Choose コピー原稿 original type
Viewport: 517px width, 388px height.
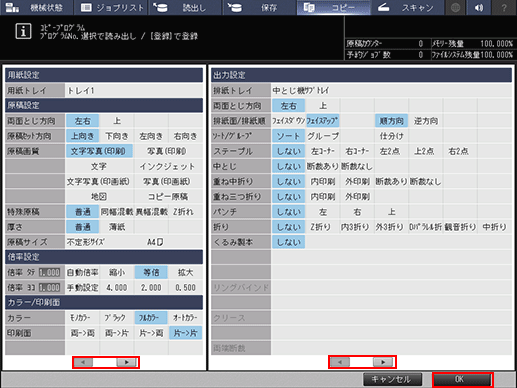[168, 197]
